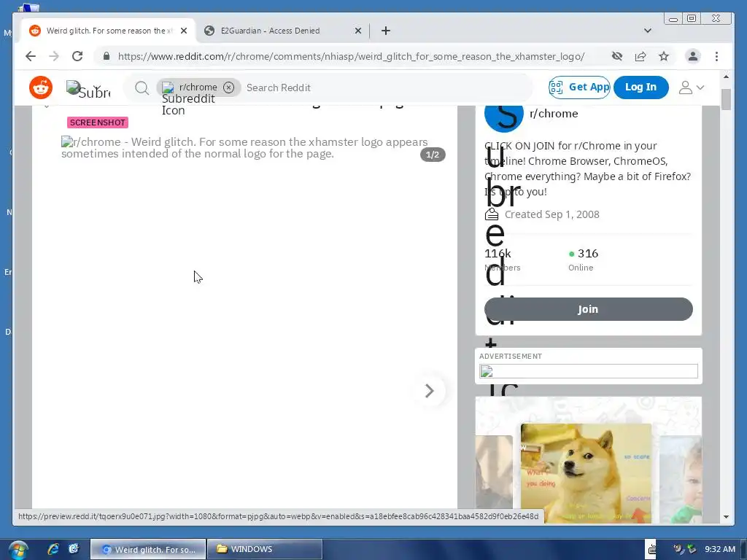
Task: Close the Weird glitch tab
Action: point(184,31)
